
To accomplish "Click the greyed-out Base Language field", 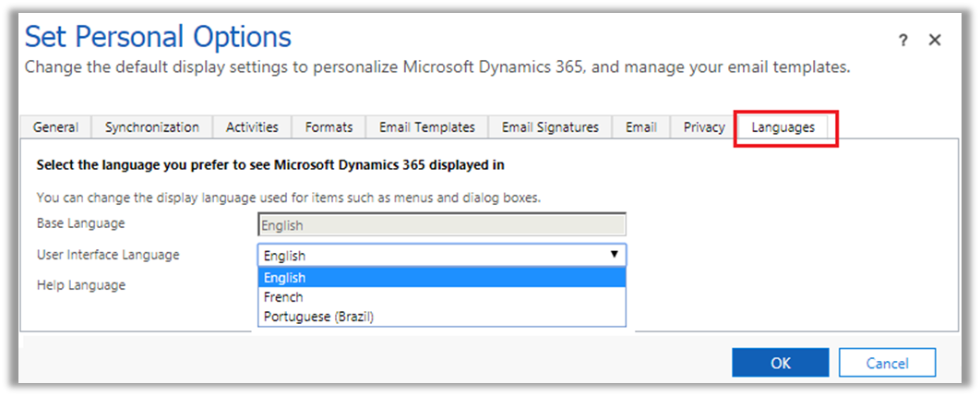I will click(441, 224).
